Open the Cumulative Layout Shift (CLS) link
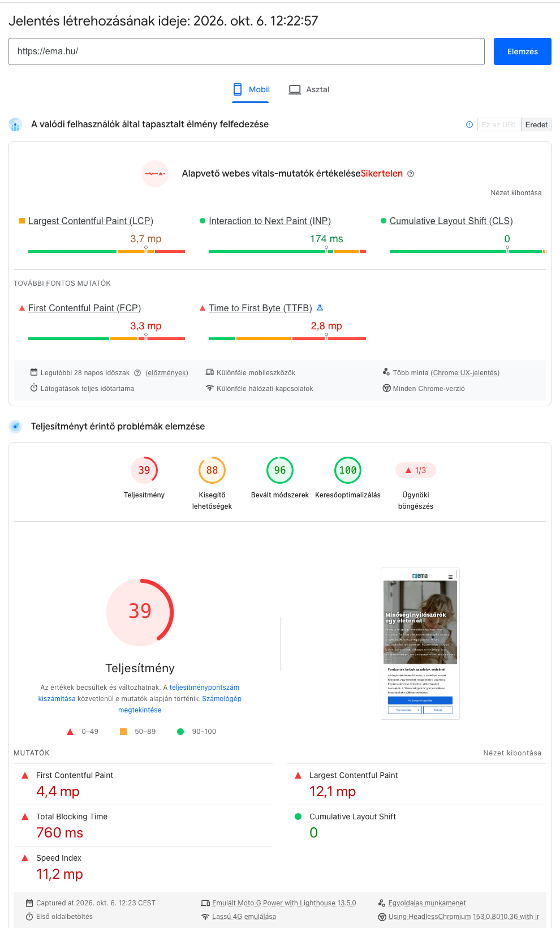This screenshot has width=560, height=928. tap(451, 221)
